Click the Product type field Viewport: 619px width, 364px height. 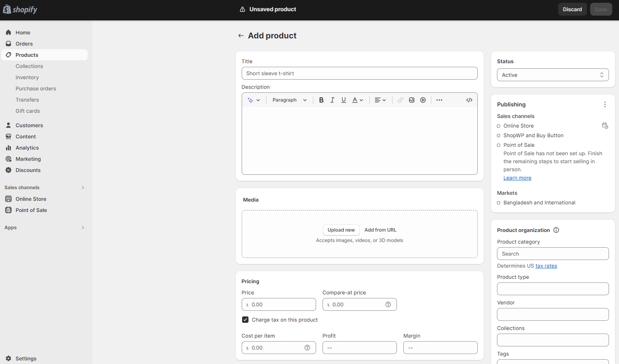tap(553, 289)
